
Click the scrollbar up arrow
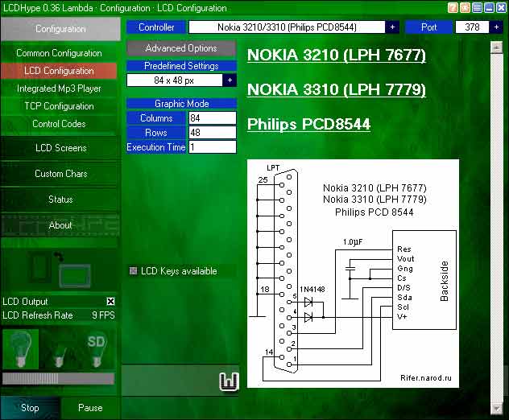(x=496, y=47)
